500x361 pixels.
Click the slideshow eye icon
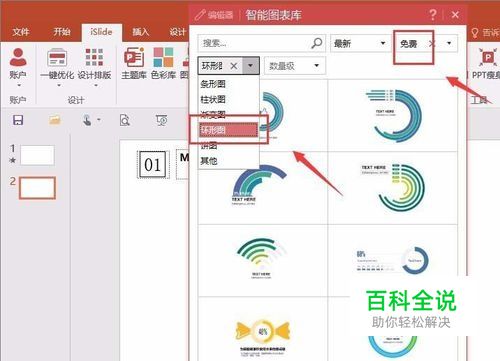click(x=162, y=120)
